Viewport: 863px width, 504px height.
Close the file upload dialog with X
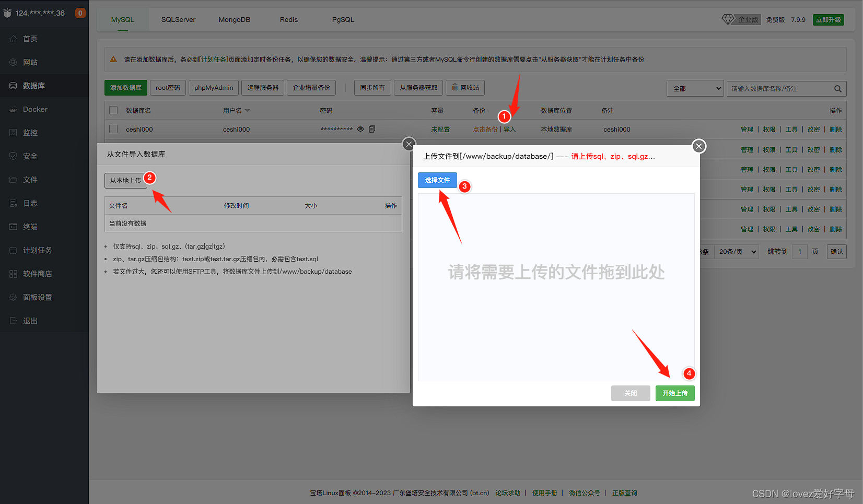[x=699, y=146]
